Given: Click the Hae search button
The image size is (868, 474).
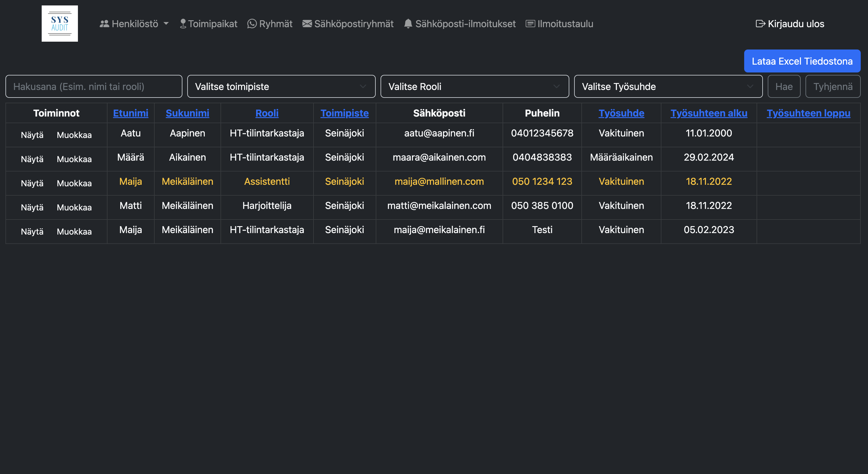Looking at the screenshot, I should pos(784,87).
